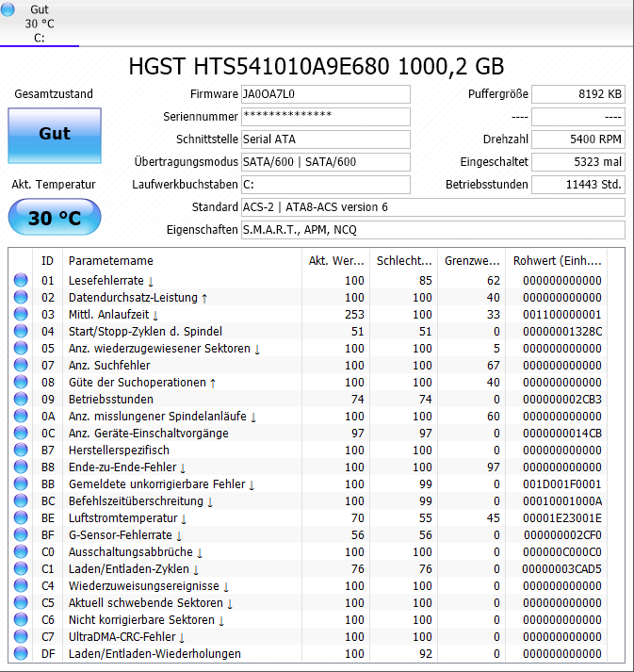634x672 pixels.
Task: Click the Firmware field JA0OA7L0
Action: (x=326, y=94)
